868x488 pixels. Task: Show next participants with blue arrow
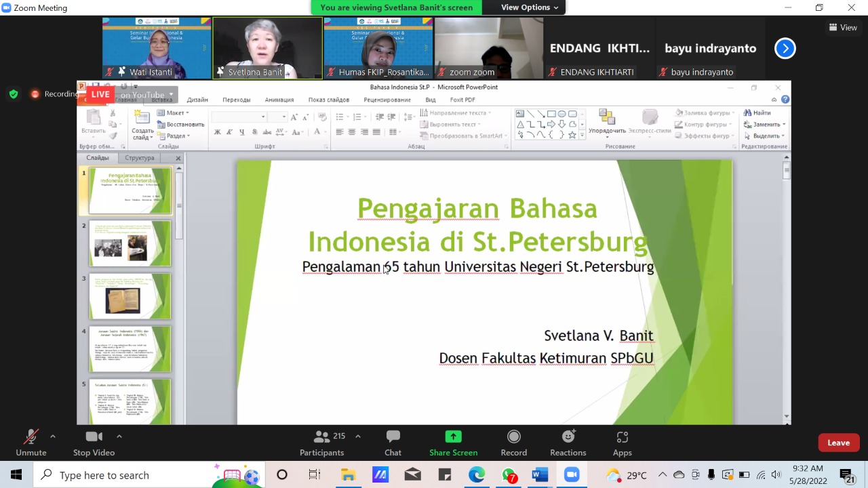point(785,48)
